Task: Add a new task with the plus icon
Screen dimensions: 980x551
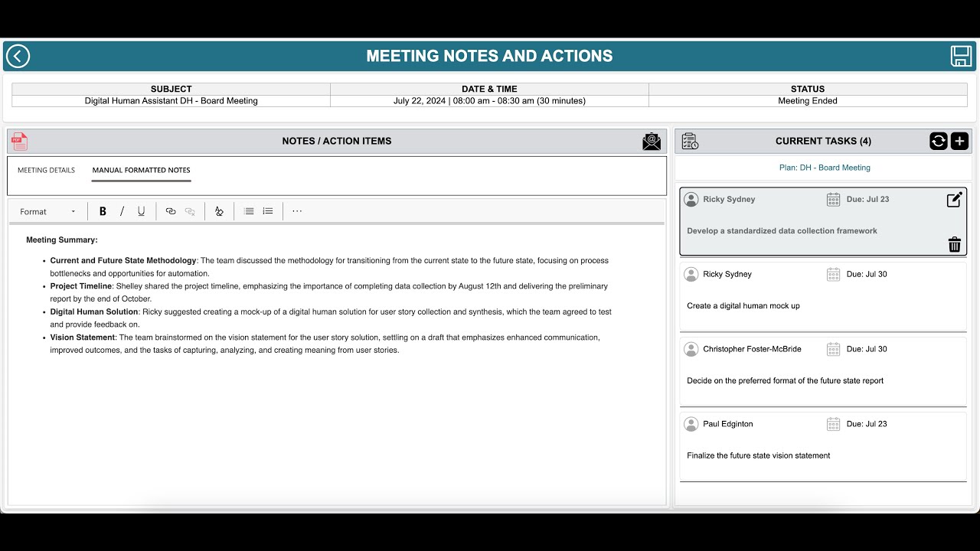Action: click(959, 141)
